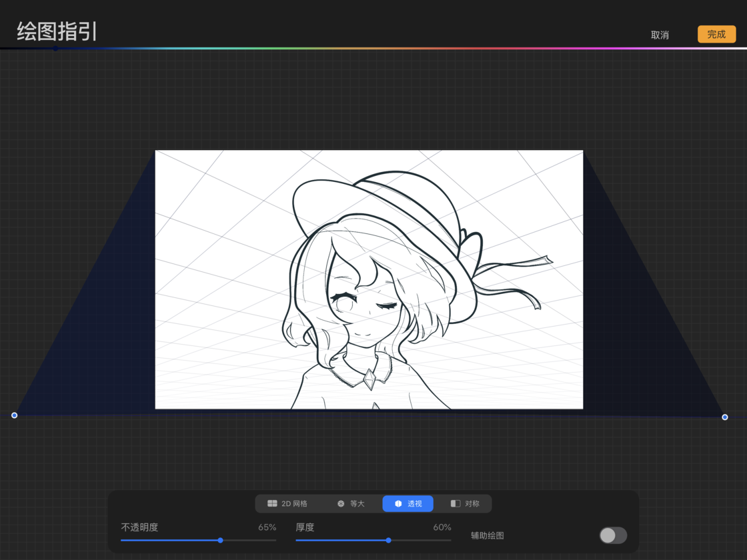Click the 透视 perspective cube icon
This screenshot has width=747, height=560.
pyautogui.click(x=398, y=503)
